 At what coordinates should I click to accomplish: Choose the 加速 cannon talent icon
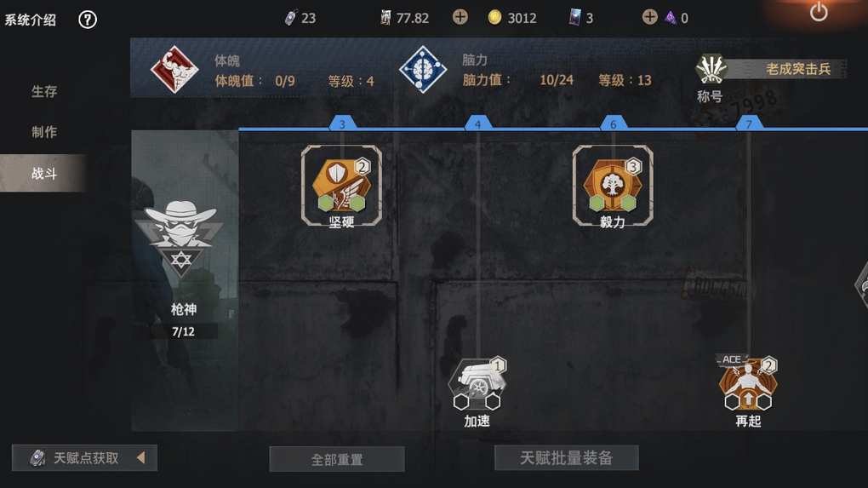tap(477, 384)
